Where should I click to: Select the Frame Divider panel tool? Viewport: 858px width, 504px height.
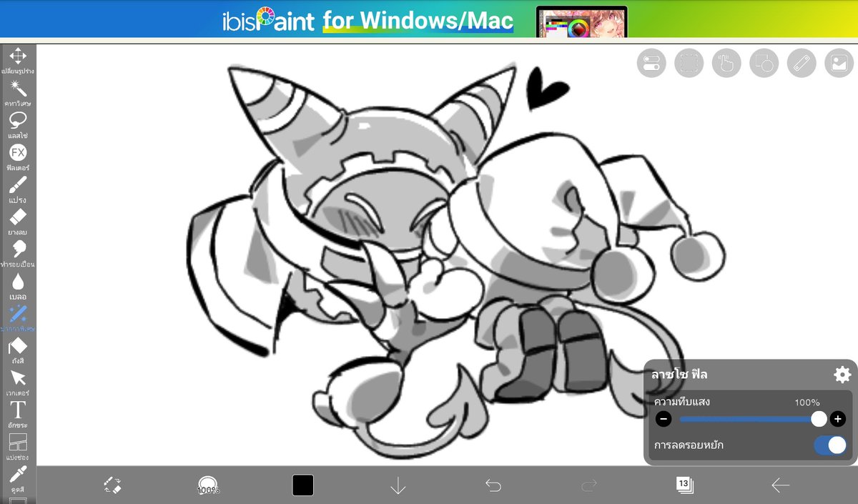tap(18, 447)
